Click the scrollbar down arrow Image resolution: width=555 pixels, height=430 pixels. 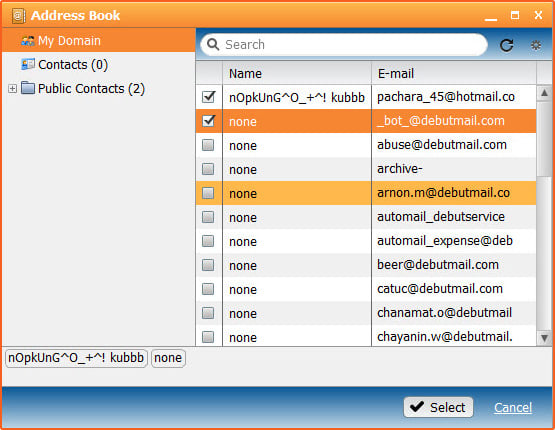pos(544,338)
